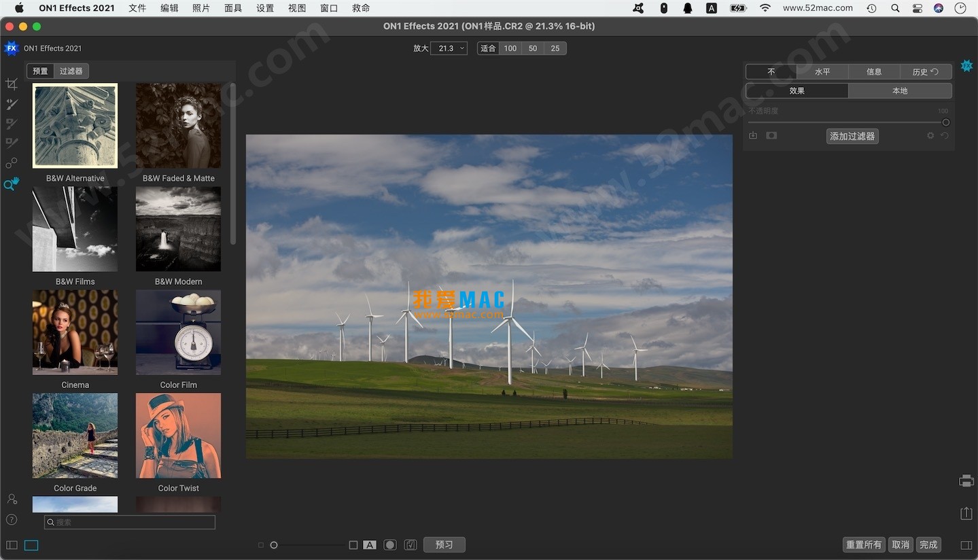Click the blue FX Effects module icon
This screenshot has height=560, width=978.
966,66
